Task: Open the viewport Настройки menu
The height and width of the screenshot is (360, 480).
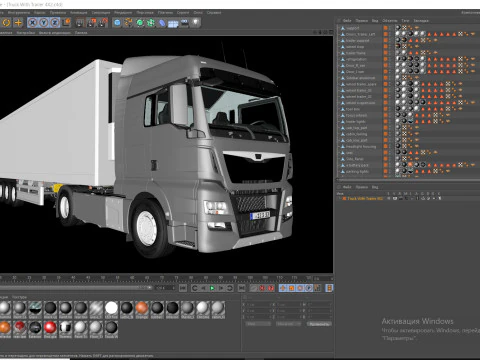Action: pos(26,33)
